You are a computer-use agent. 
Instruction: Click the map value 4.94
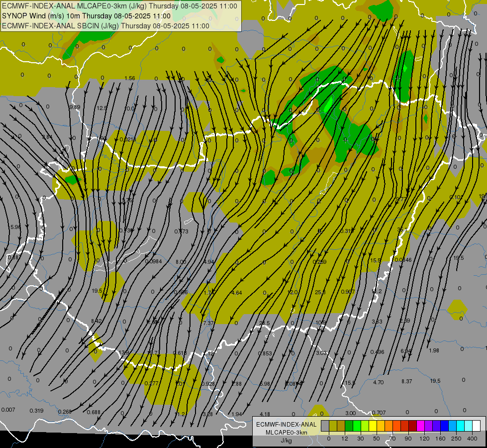pos(209,262)
